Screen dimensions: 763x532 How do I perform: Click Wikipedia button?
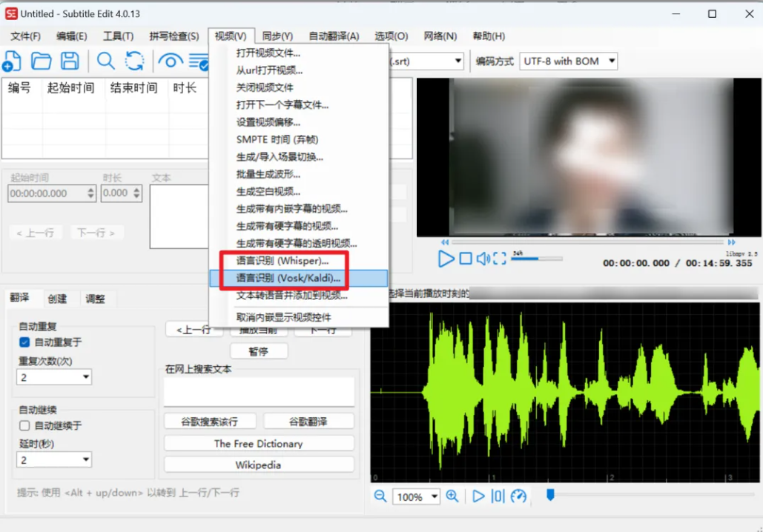[258, 465]
